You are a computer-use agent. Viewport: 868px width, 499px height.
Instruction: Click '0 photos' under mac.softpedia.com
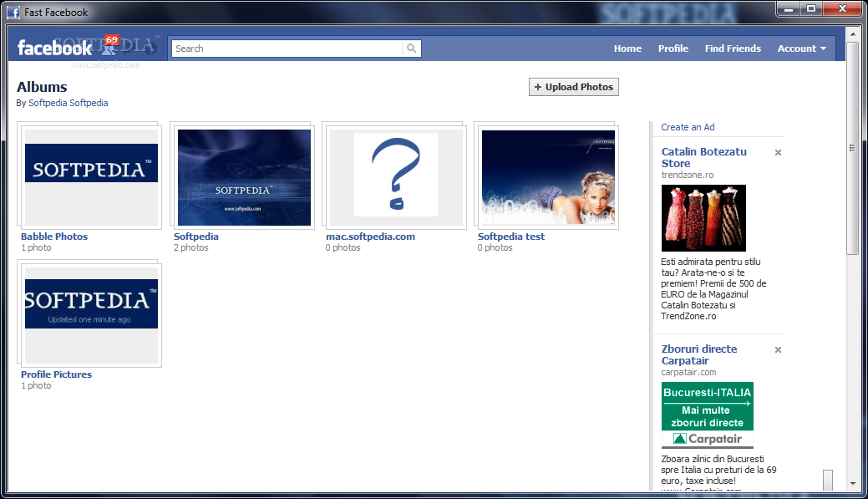[343, 247]
